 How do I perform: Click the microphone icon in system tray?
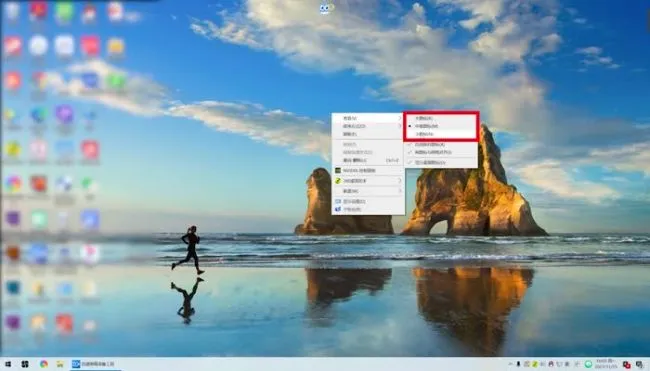(518, 364)
